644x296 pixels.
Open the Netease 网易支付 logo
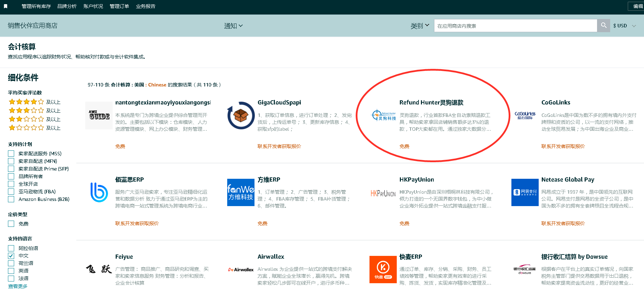pos(525,192)
